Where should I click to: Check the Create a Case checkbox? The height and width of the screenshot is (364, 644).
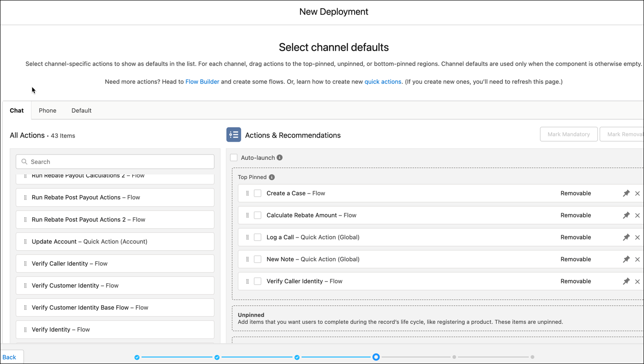pos(257,193)
